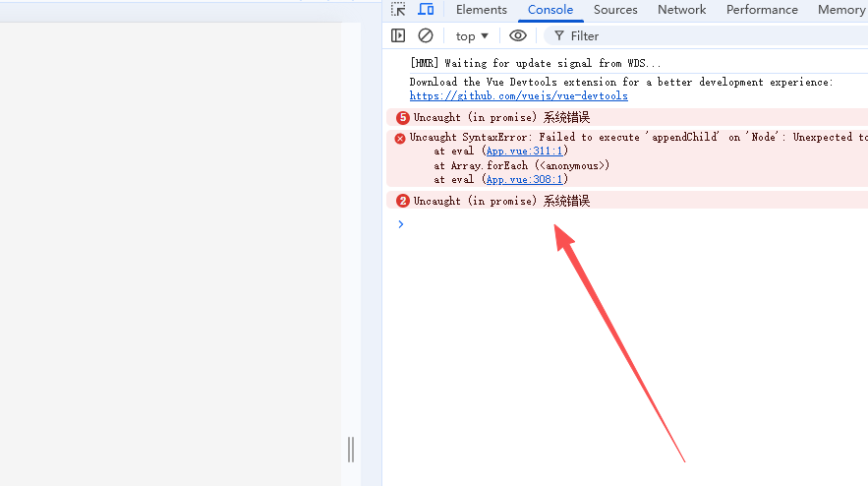Open the vue-devtools GitHub link
Screen dimensions: 868x486
pos(518,96)
